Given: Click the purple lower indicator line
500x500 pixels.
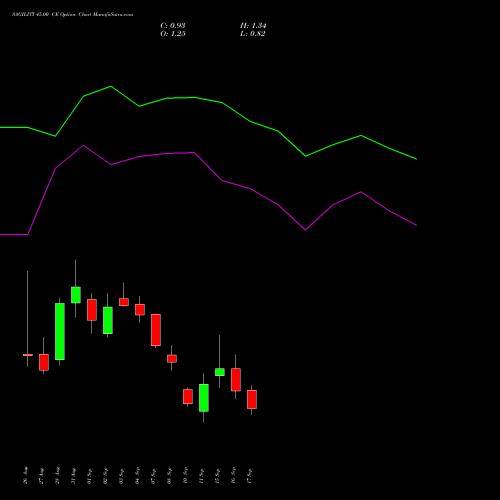Looking at the screenshot, I should 194,153.
